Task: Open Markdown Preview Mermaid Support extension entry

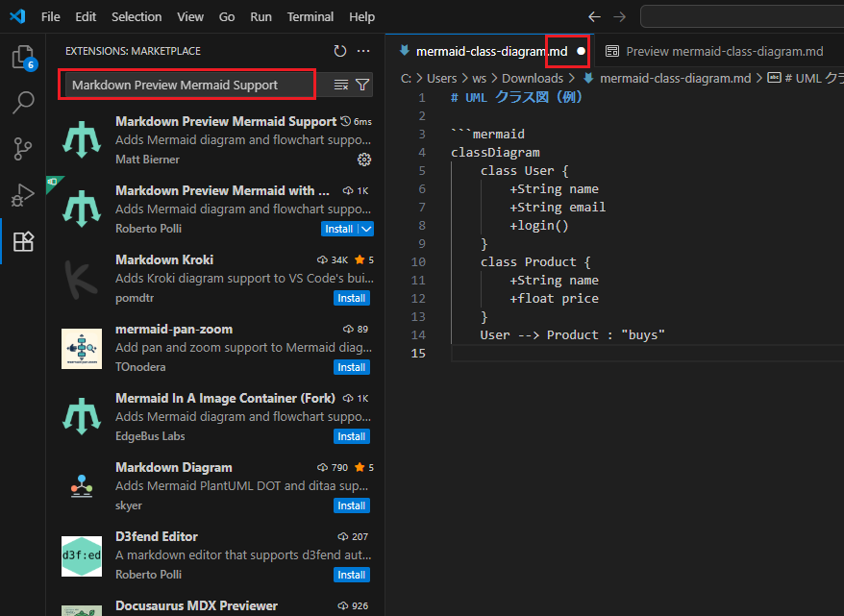Action: pos(215,140)
